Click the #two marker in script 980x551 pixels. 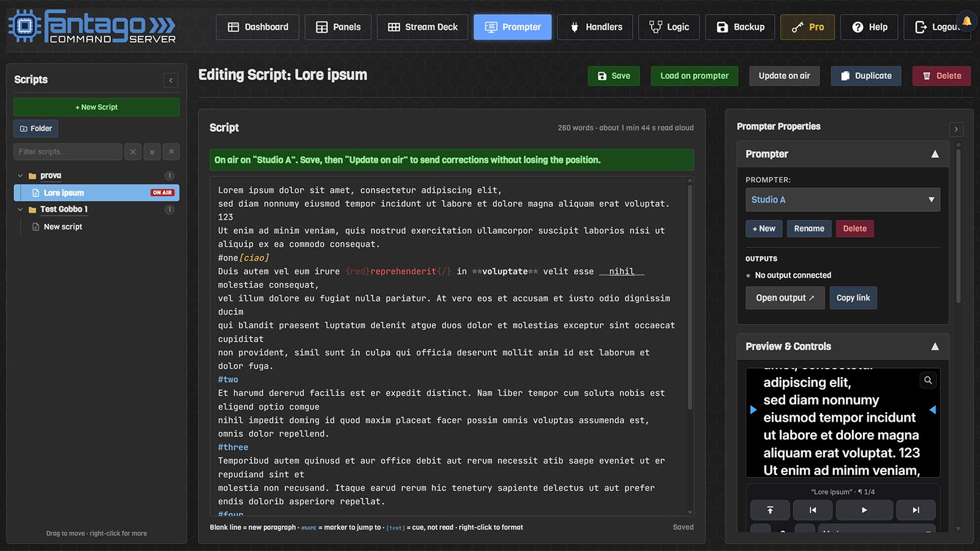228,380
